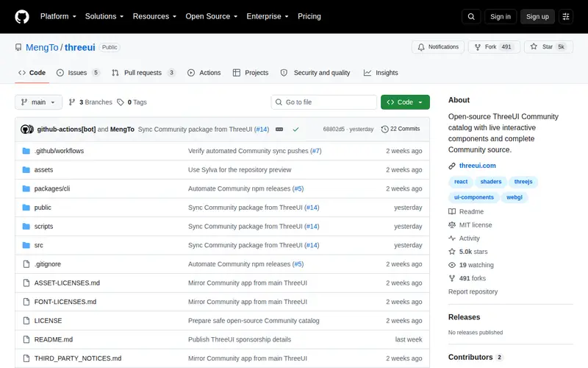Open the threeui repository name link
Viewport: 588px width, 368px height.
[x=80, y=47]
